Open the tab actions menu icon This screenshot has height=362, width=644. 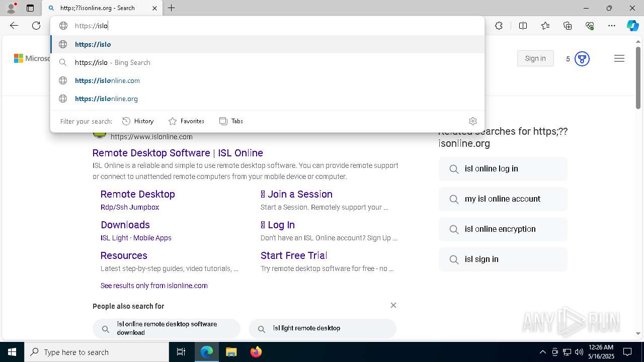coord(30,8)
